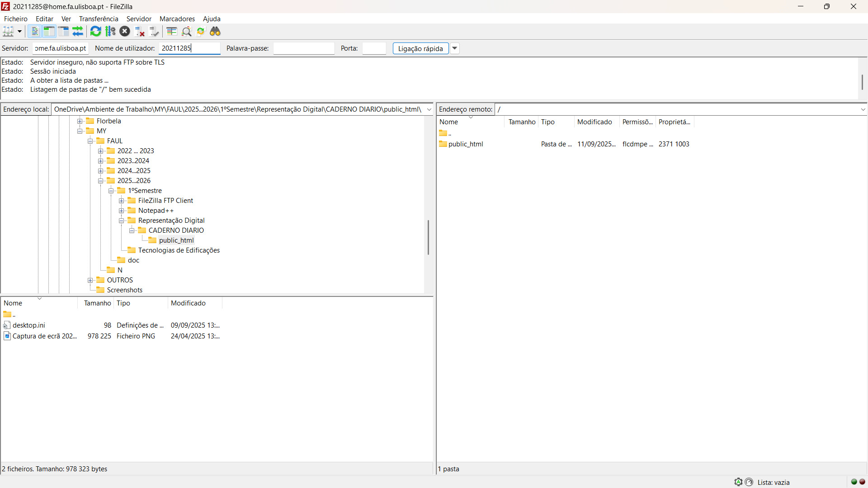Click the binoculars file search icon
The width and height of the screenshot is (868, 488).
[x=215, y=31]
